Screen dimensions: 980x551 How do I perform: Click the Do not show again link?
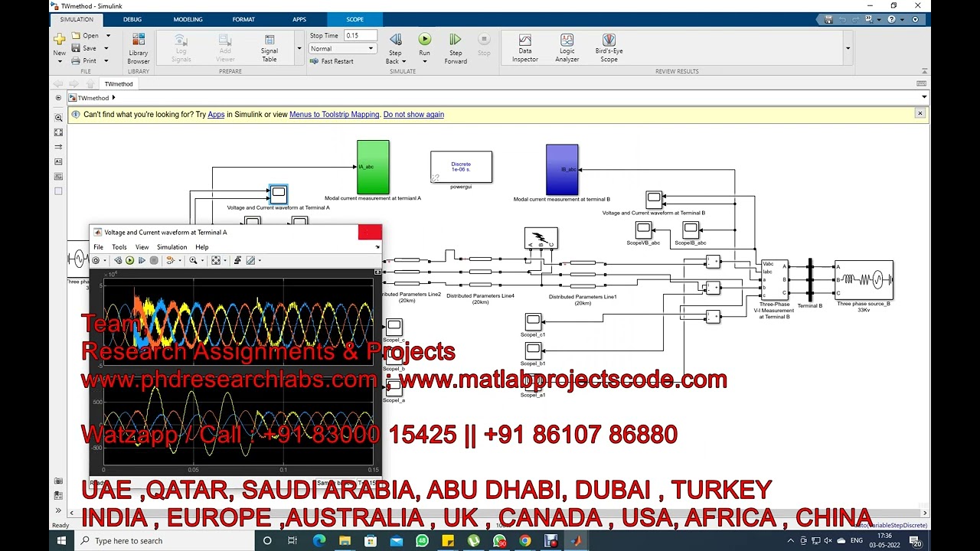pyautogui.click(x=413, y=115)
